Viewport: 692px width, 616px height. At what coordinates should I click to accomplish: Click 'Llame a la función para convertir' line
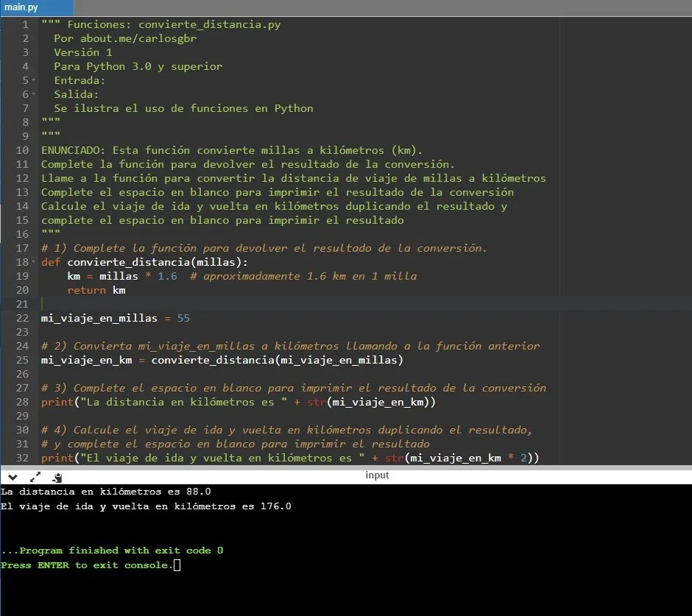tap(294, 178)
